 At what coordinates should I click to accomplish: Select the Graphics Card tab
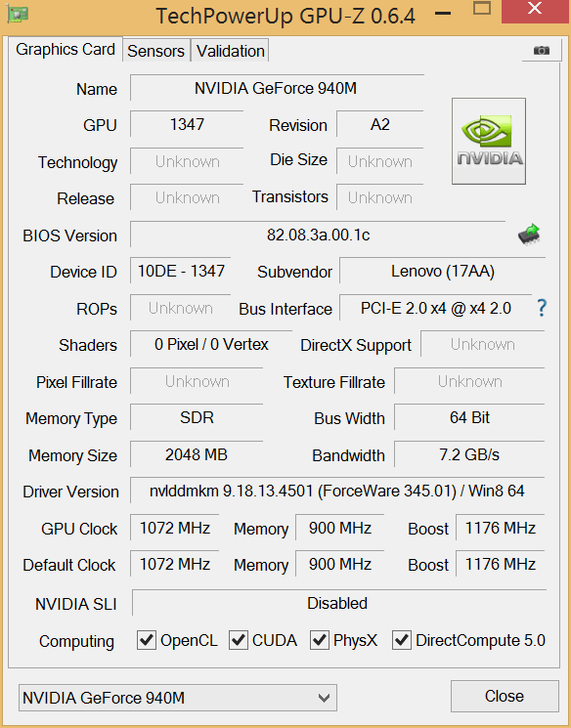66,49
